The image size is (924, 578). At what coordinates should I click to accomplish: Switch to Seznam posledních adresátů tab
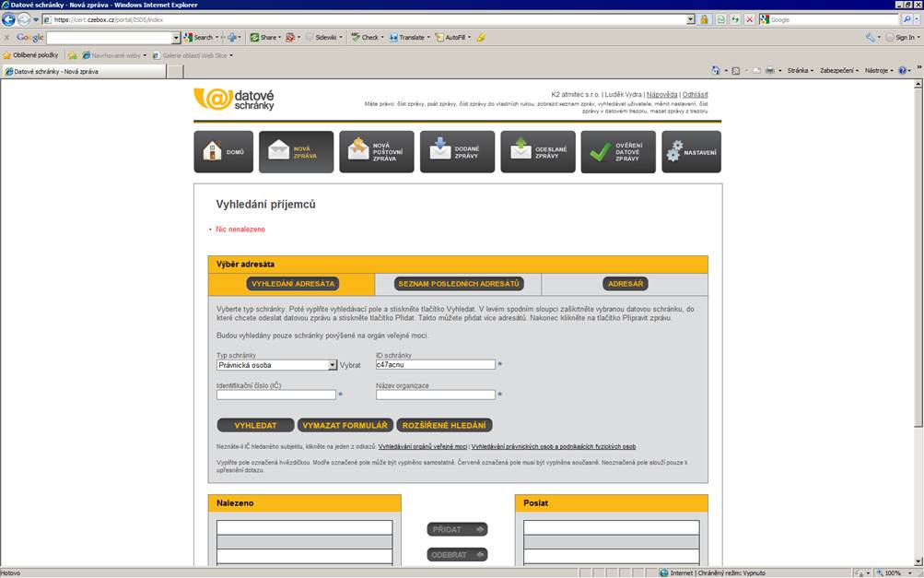(458, 284)
